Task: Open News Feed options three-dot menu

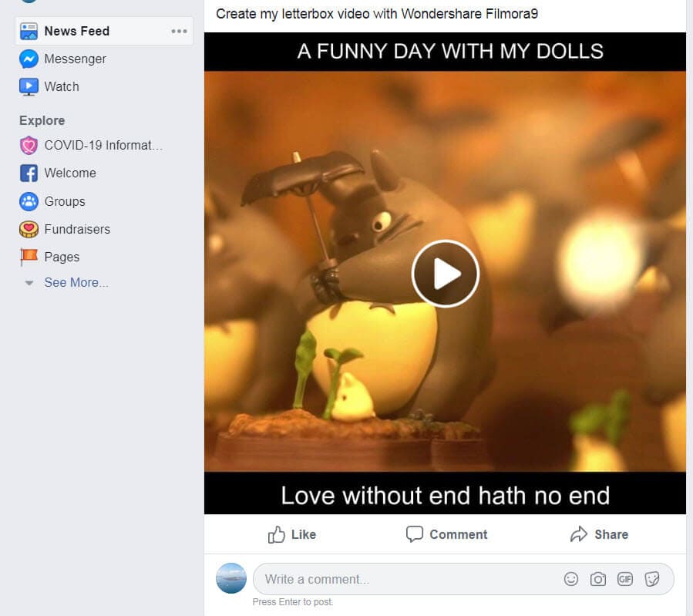Action: (x=179, y=32)
